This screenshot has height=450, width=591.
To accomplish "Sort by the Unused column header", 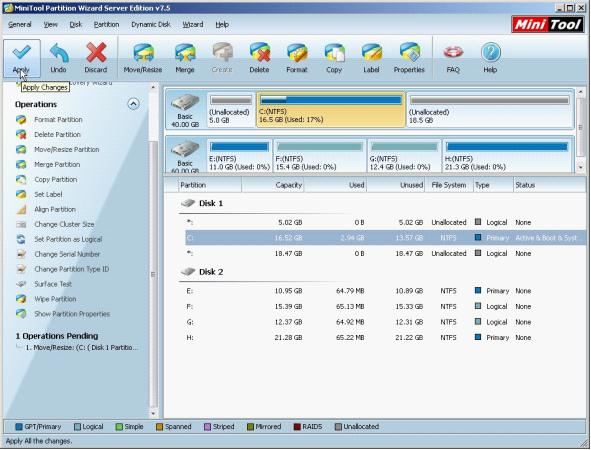I will [396, 185].
